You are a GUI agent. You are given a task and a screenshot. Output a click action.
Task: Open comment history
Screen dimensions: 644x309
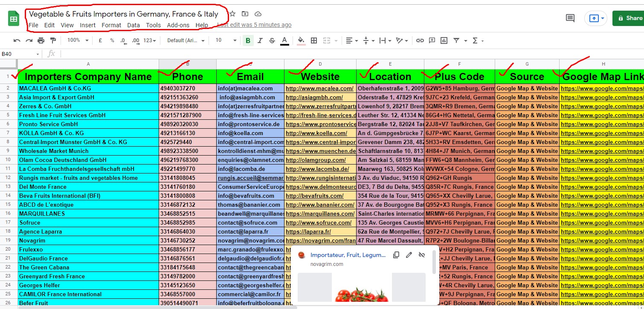pyautogui.click(x=570, y=18)
